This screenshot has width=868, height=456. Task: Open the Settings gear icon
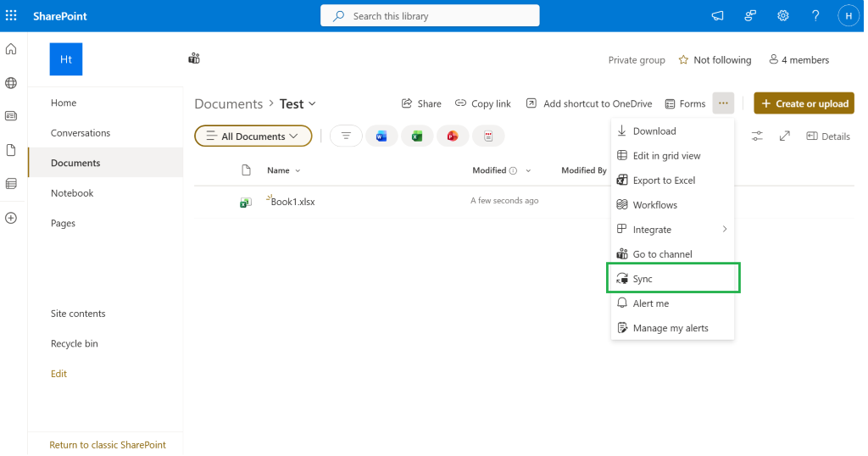click(x=782, y=16)
